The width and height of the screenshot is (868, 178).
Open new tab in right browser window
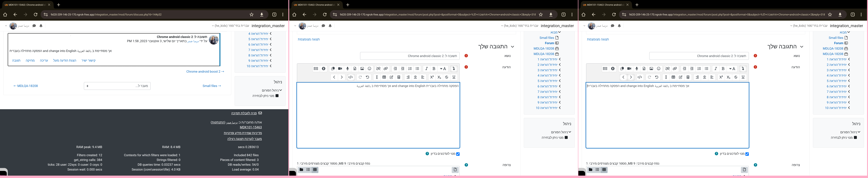[x=637, y=5]
